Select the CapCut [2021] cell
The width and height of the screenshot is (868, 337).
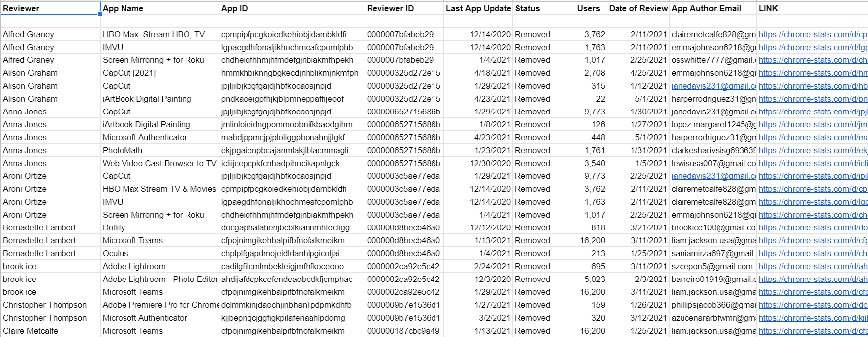[159, 73]
